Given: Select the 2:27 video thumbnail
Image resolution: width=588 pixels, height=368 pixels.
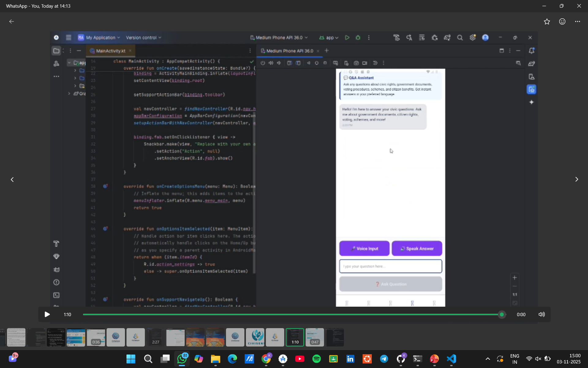Looking at the screenshot, I should 155,337.
